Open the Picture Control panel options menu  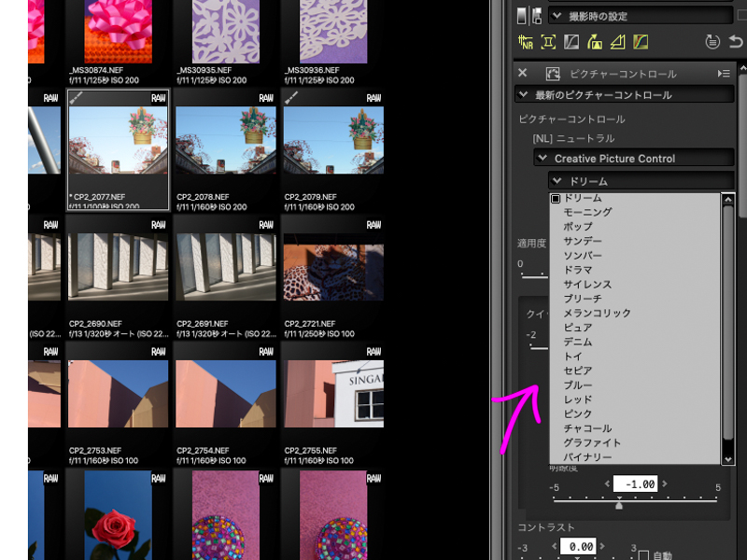(724, 74)
